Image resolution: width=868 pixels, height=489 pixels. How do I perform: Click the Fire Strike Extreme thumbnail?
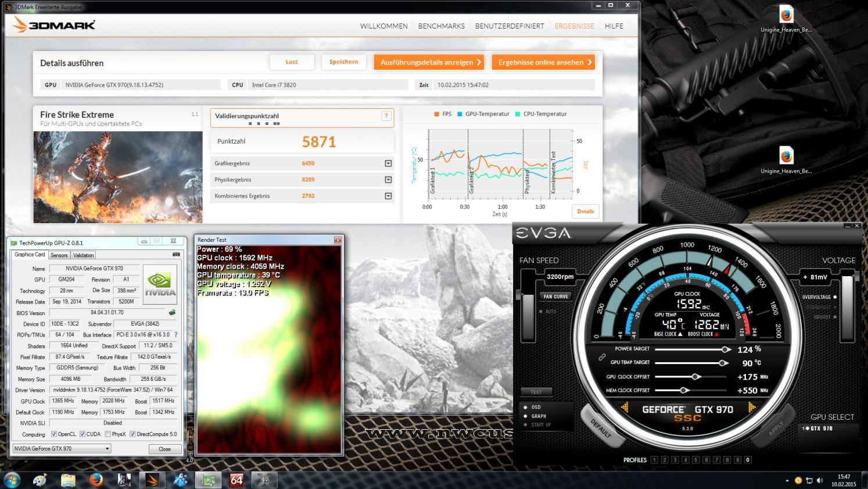click(x=118, y=177)
